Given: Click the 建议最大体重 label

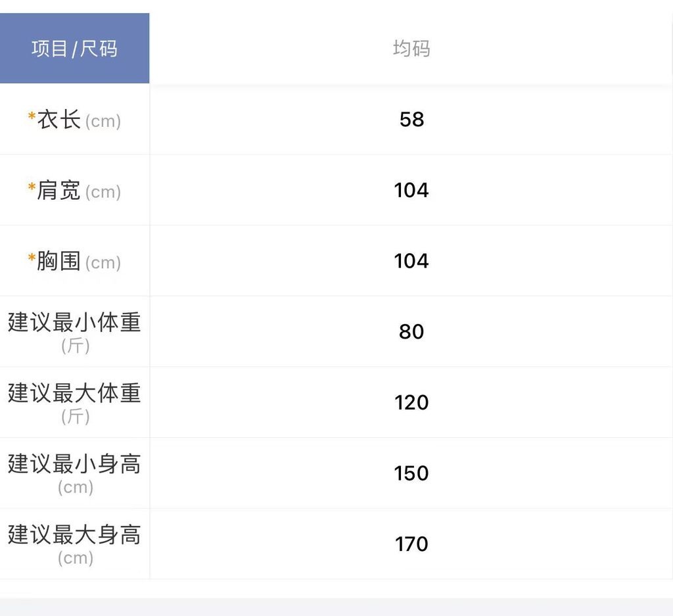Looking at the screenshot, I should [74, 393].
